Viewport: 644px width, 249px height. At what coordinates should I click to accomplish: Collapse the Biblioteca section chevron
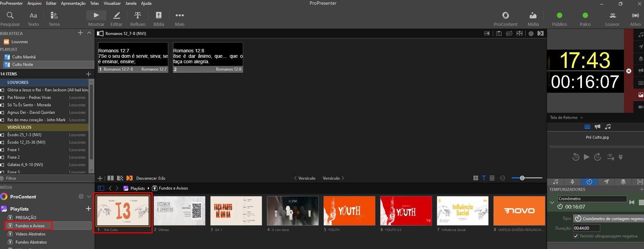point(89,33)
